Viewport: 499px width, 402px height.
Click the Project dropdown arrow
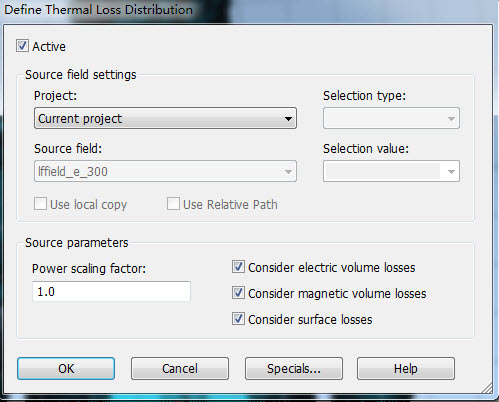[288, 119]
